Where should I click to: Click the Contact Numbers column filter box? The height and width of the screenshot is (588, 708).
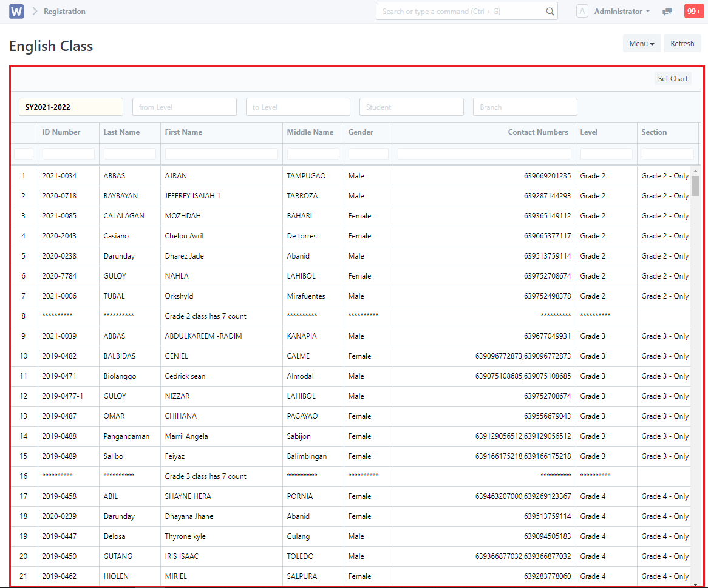coord(485,154)
